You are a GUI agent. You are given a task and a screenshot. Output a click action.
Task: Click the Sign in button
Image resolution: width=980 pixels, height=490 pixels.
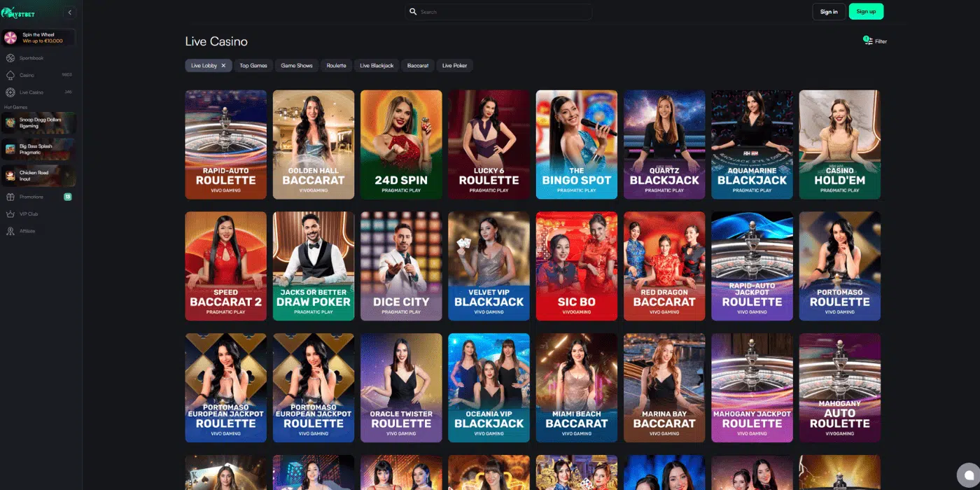tap(829, 12)
